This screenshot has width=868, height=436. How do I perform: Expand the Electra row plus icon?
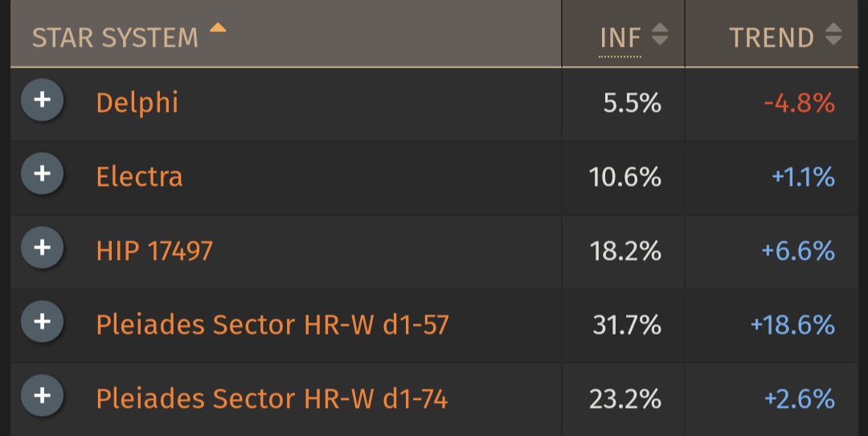42,174
